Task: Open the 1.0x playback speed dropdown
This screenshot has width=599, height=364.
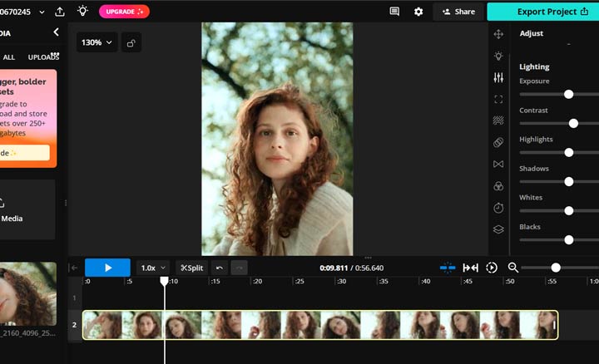Action: click(x=153, y=268)
